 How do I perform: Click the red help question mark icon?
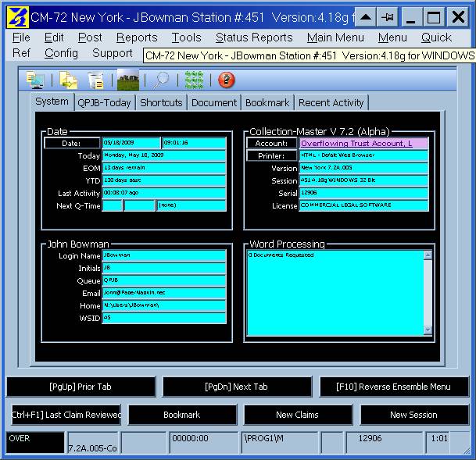(x=227, y=80)
